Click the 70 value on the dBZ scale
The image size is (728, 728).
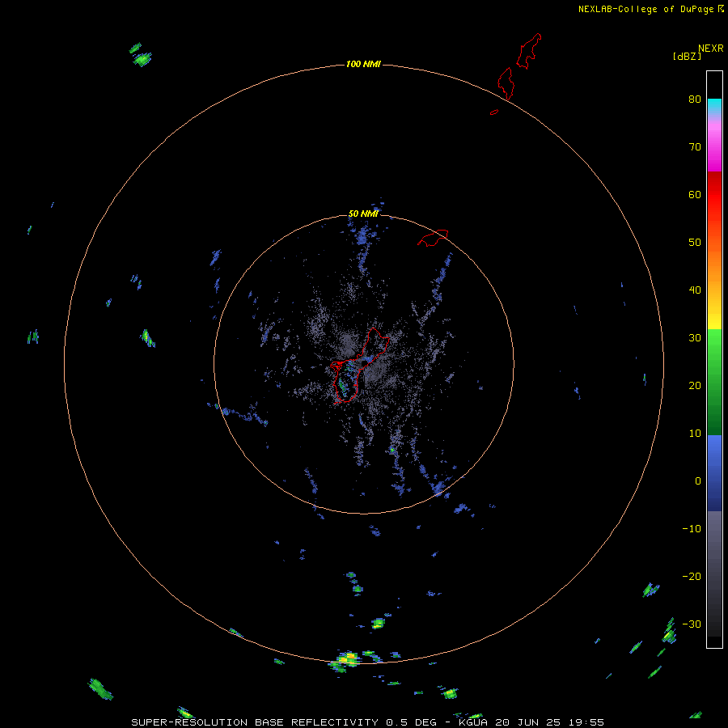coord(695,147)
